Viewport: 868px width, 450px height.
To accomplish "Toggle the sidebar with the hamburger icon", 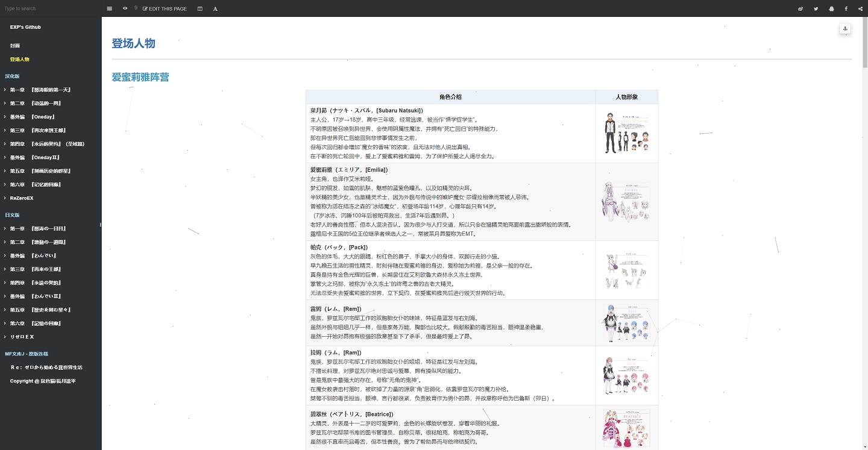I will 109,8.
